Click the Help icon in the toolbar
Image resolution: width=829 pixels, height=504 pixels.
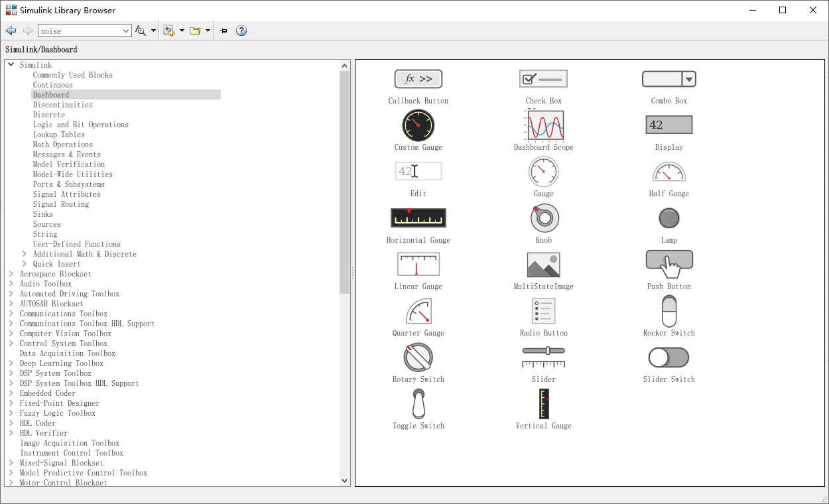[x=241, y=30]
